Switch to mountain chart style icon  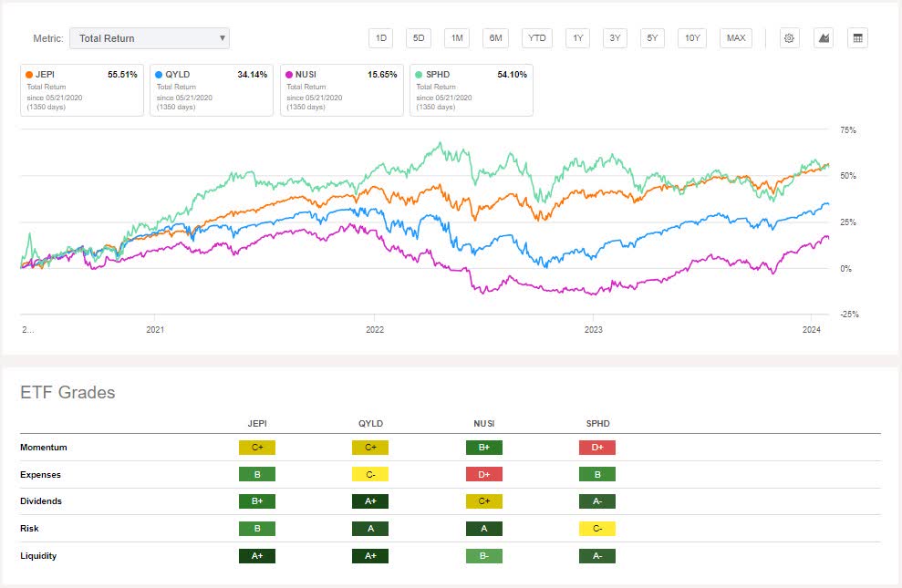pyautogui.click(x=823, y=38)
